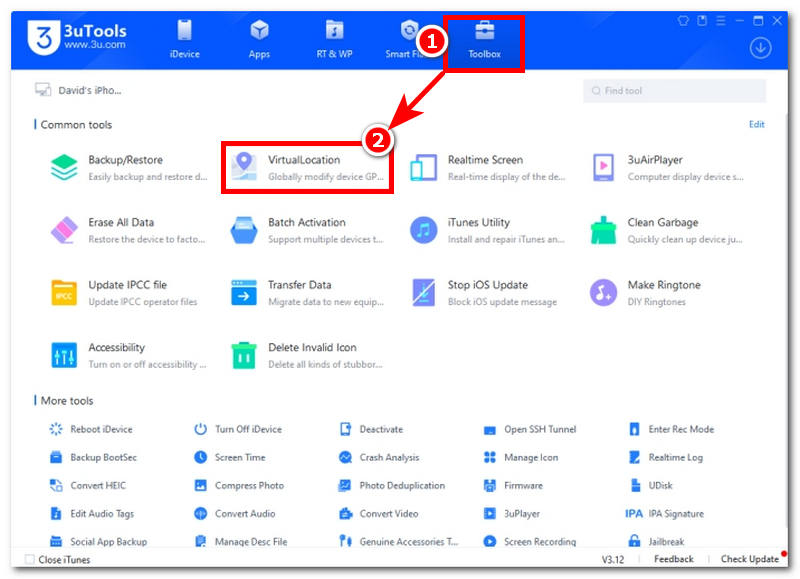The image size is (800, 579).
Task: Go to the Apps tab
Action: coord(259,39)
